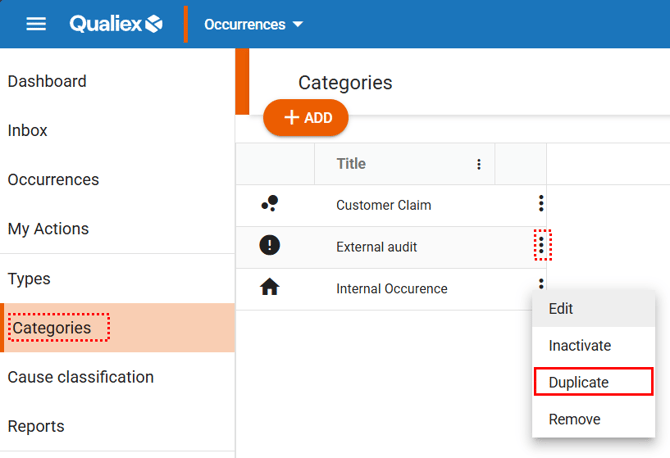670x458 pixels.
Task: Click the Qualiex logo
Action: click(115, 24)
